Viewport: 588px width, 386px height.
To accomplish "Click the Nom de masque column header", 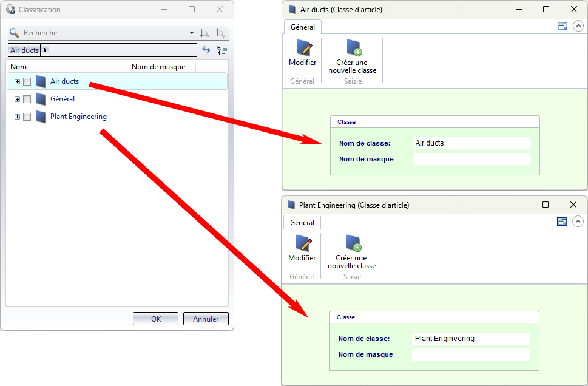I will pyautogui.click(x=163, y=67).
